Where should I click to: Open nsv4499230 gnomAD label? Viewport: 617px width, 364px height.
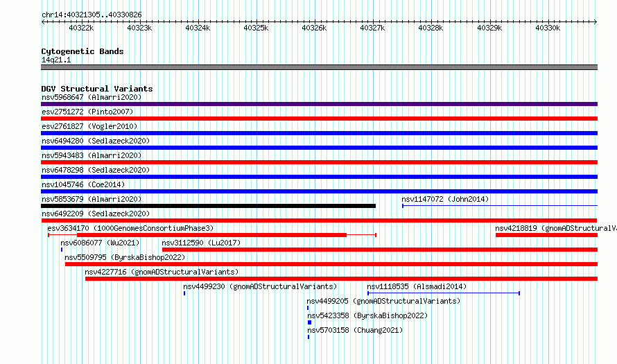coord(260,286)
